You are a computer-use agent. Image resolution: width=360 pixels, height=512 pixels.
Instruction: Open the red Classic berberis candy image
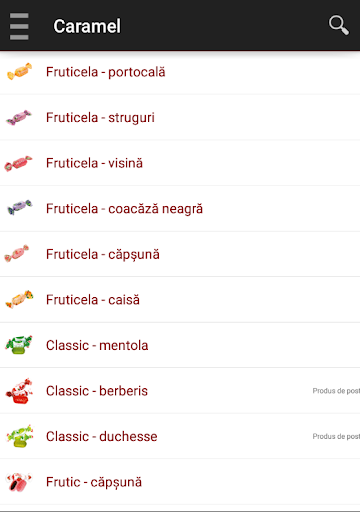19,391
